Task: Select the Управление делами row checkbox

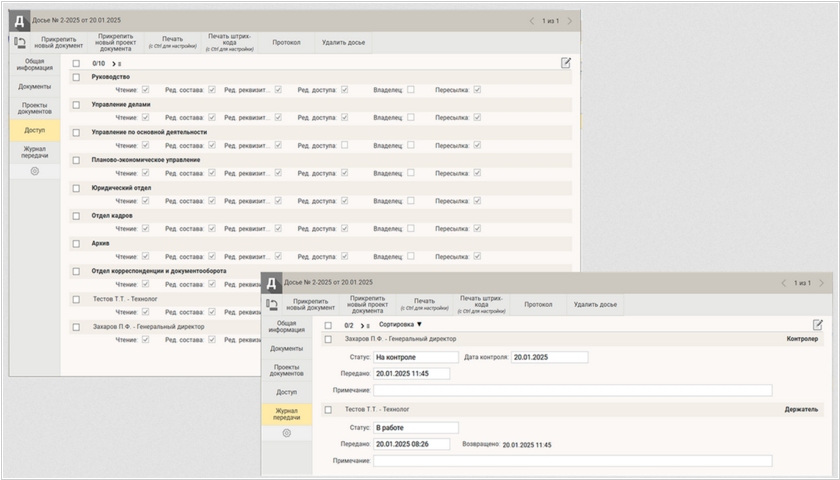Action: [x=77, y=104]
